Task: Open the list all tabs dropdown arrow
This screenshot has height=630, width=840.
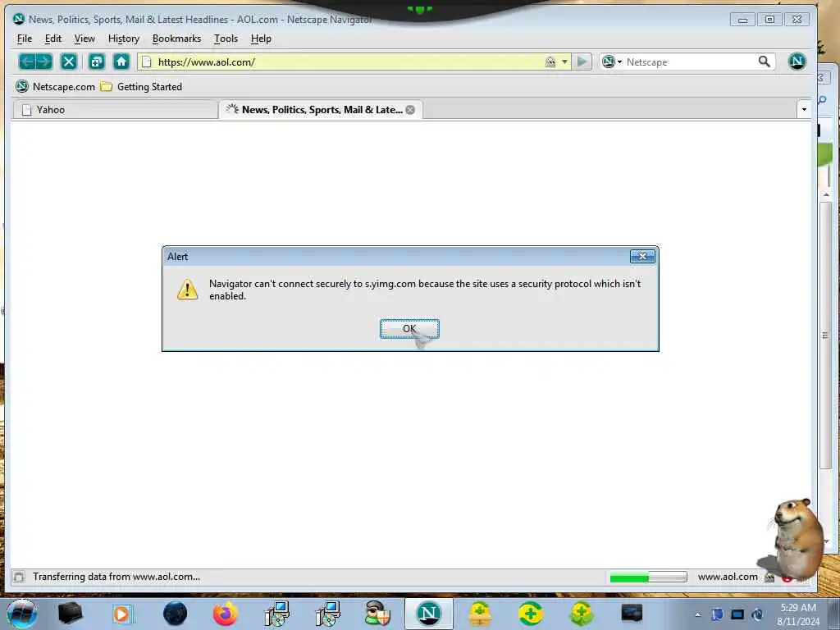Action: click(x=804, y=110)
